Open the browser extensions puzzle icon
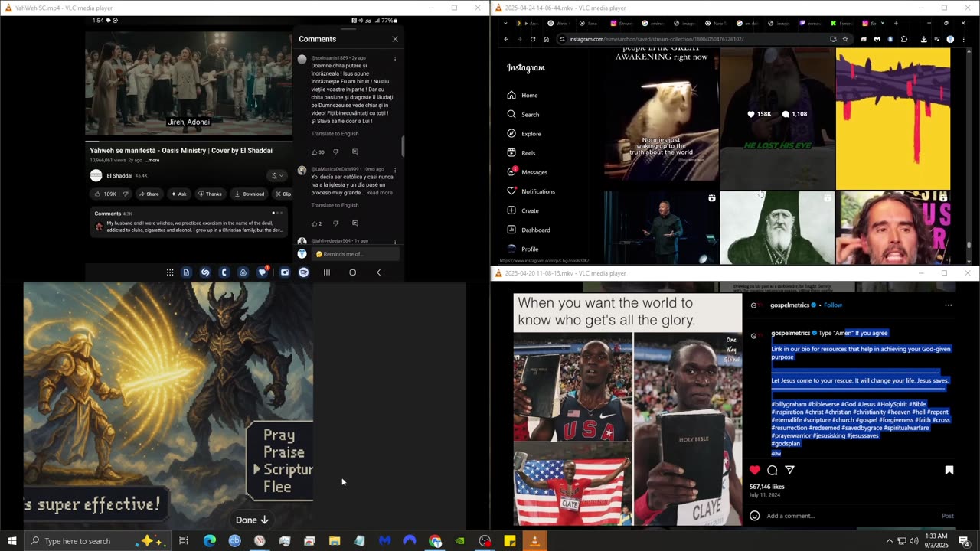This screenshot has height=551, width=980. tap(904, 39)
